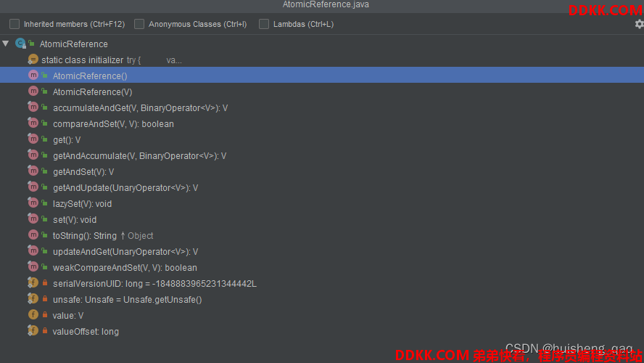
Task: Select unsafe: Unsafe field
Action: point(322,299)
